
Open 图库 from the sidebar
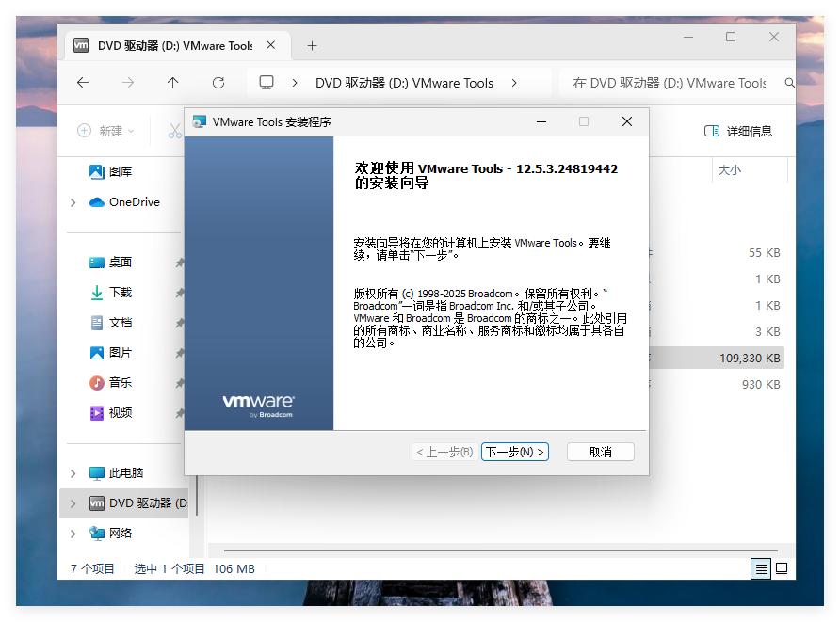click(105, 170)
